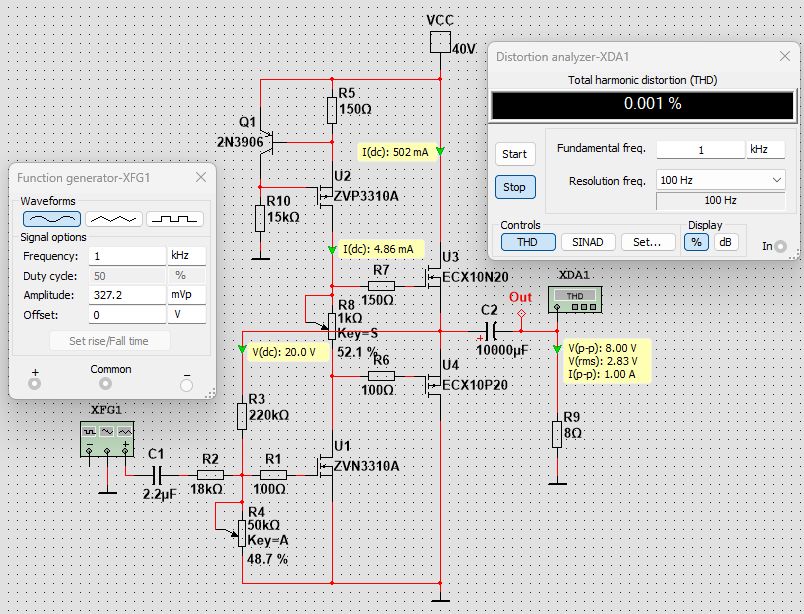Select the THD control mode
The width and height of the screenshot is (804, 614).
click(x=528, y=242)
